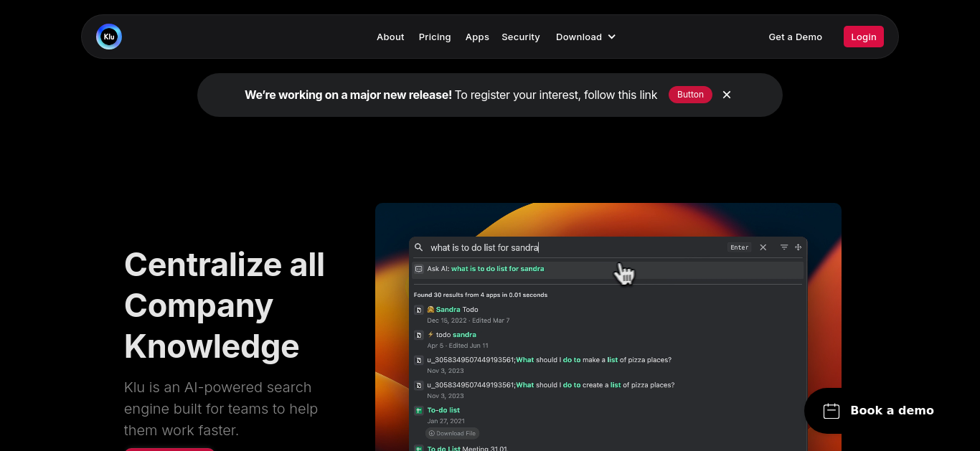The height and width of the screenshot is (451, 980).
Task: Dismiss the new release announcement banner
Action: (727, 95)
